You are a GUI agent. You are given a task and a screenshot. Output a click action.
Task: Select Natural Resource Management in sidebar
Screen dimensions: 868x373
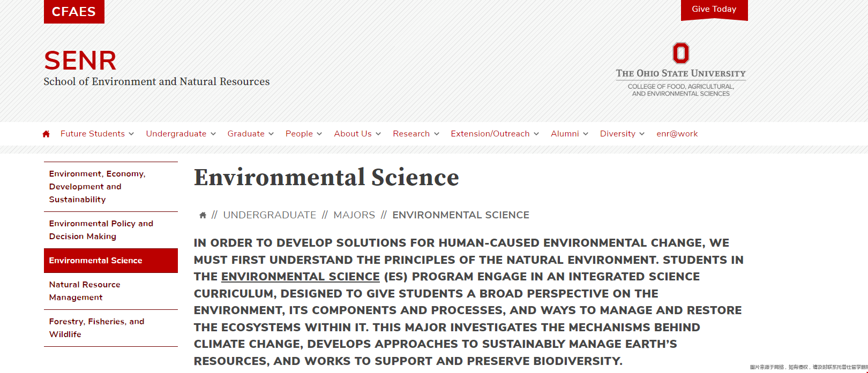(x=111, y=291)
